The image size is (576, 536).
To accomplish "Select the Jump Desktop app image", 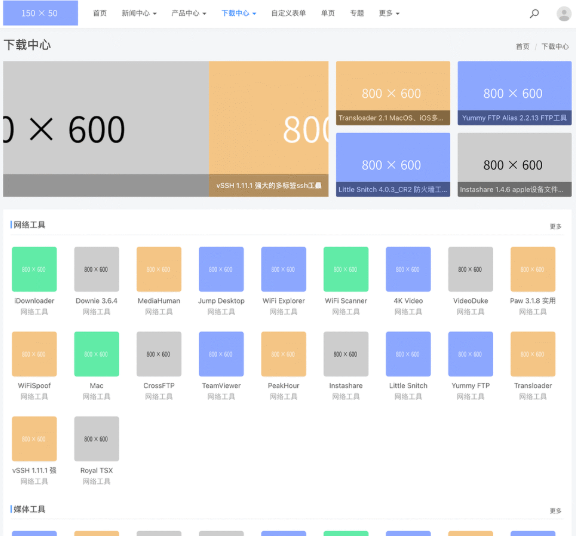I will tap(221, 269).
